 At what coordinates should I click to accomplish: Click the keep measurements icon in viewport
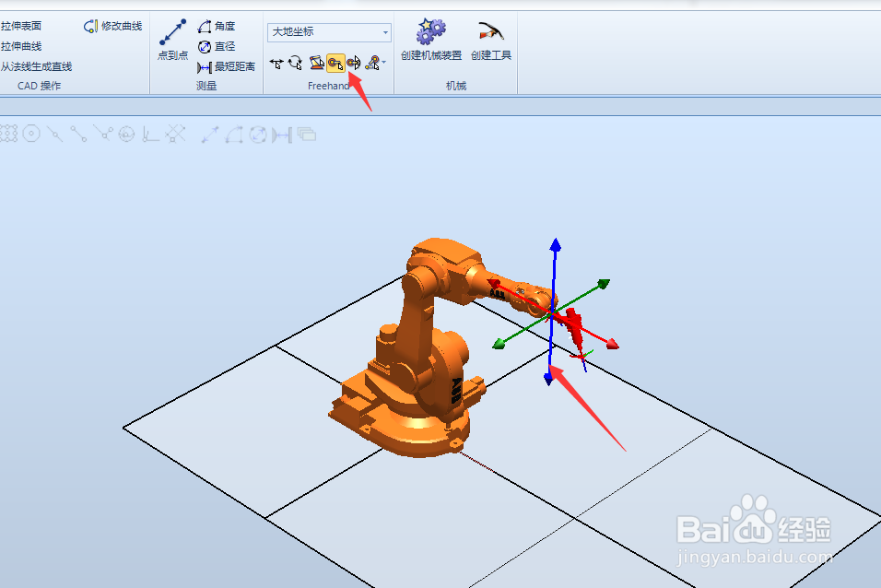[x=306, y=135]
